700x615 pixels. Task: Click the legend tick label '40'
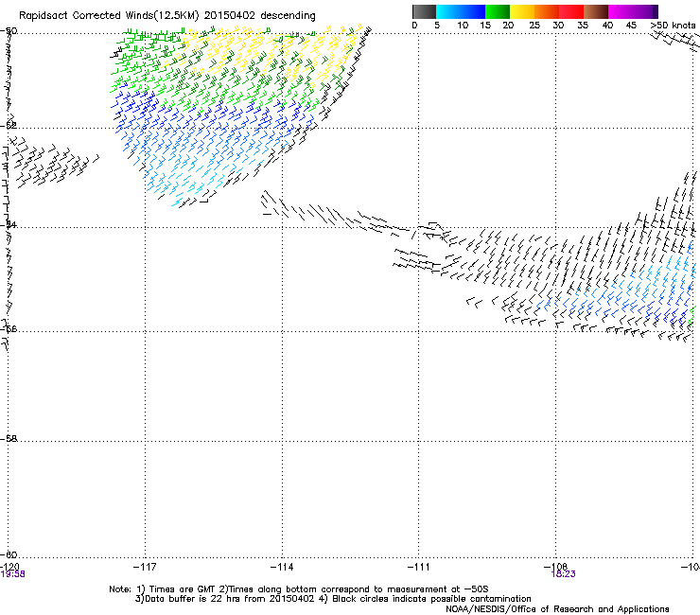(607, 26)
